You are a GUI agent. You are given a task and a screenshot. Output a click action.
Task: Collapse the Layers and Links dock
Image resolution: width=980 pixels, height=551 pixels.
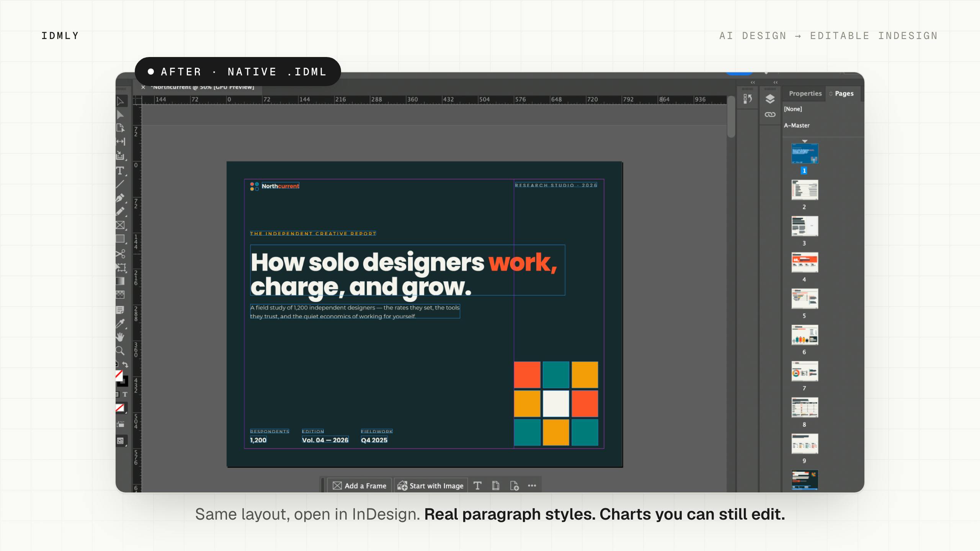pyautogui.click(x=776, y=82)
